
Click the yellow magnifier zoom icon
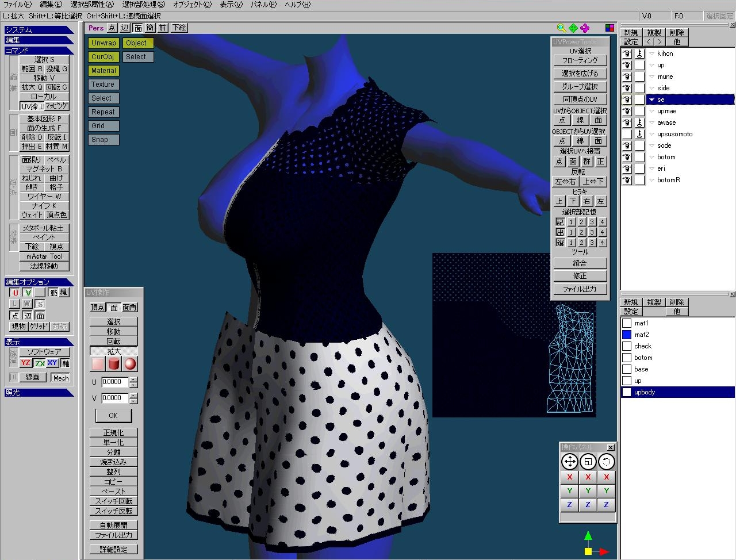(x=562, y=28)
